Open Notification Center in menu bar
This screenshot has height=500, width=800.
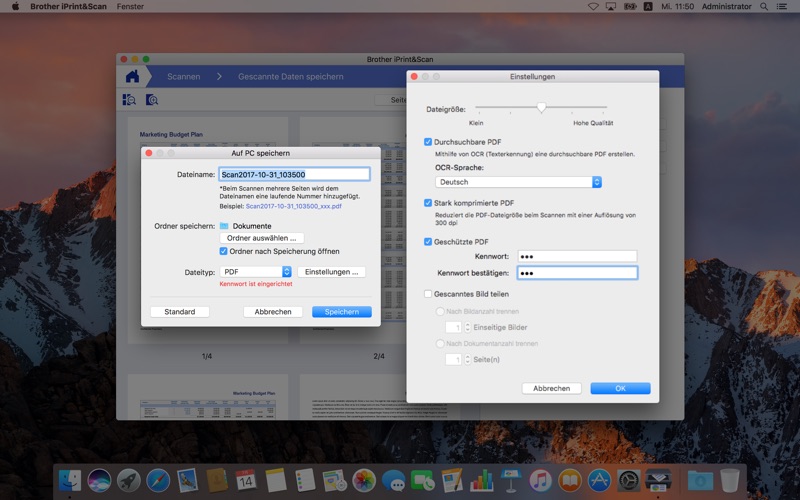click(782, 6)
